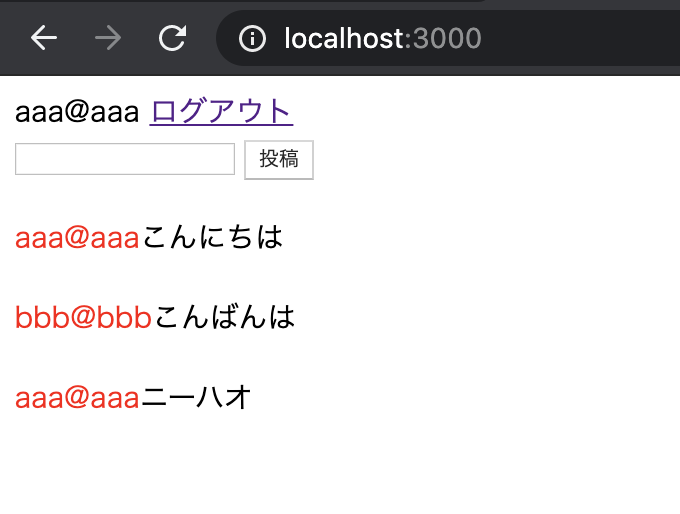This screenshot has width=680, height=514.
Task: Go back to the previous page
Action: (x=44, y=38)
